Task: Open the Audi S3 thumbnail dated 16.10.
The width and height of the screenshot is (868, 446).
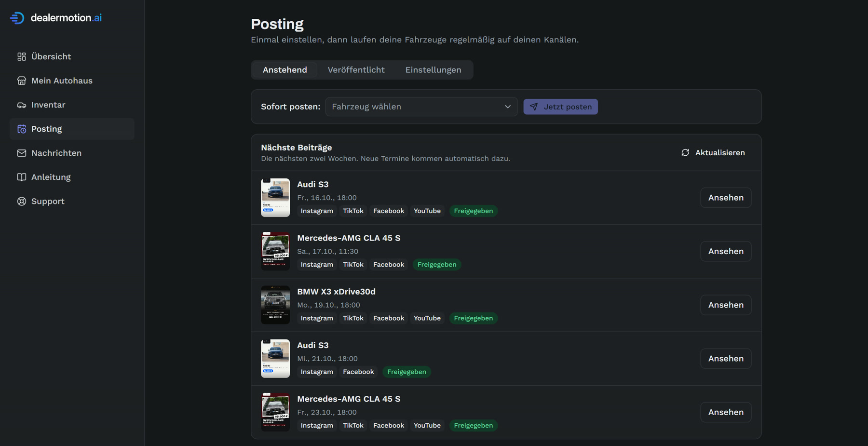Action: 275,198
